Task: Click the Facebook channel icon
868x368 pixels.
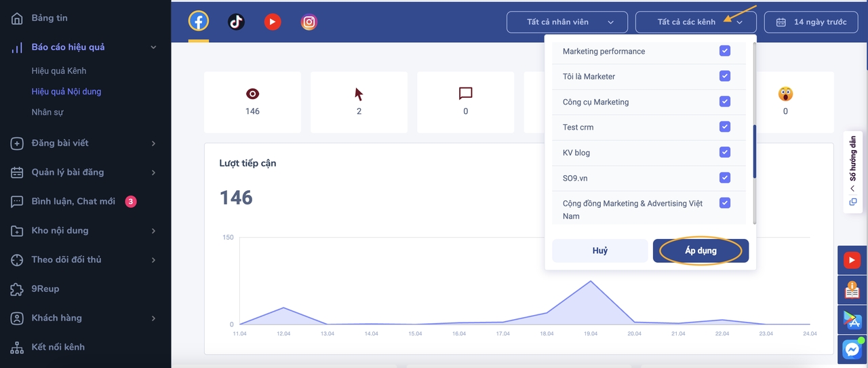Action: (x=199, y=22)
